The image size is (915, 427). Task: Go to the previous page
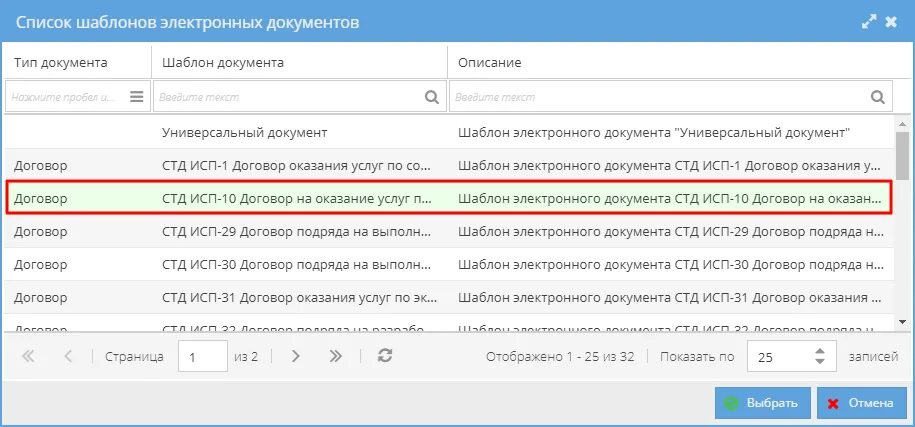[68, 356]
